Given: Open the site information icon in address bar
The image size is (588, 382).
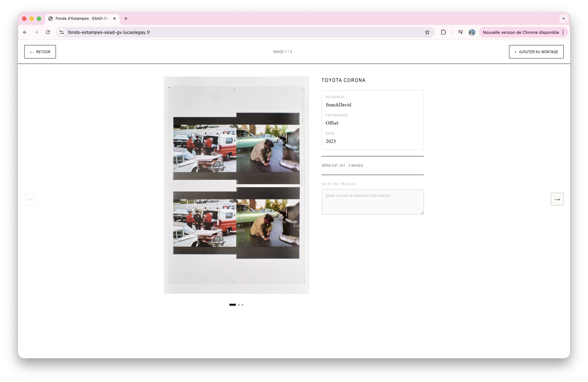Looking at the screenshot, I should [x=62, y=32].
